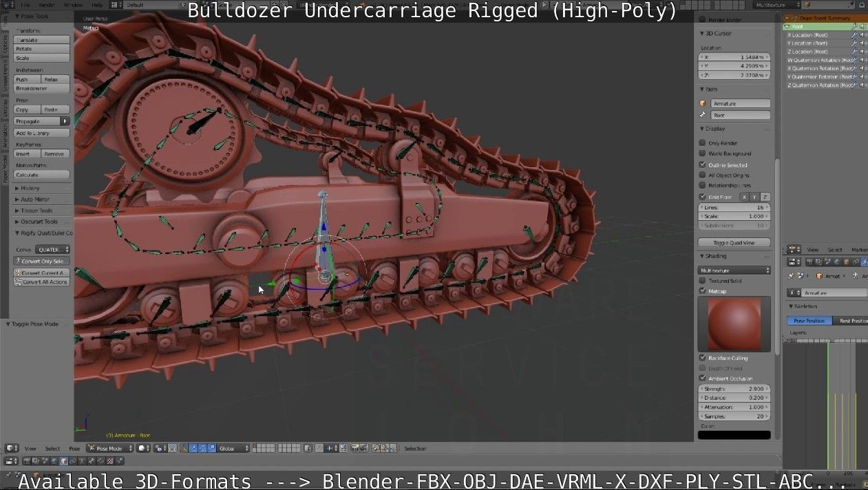Expand the Auto Mirror panel
Image resolution: width=868 pixels, height=490 pixels.
tap(17, 199)
